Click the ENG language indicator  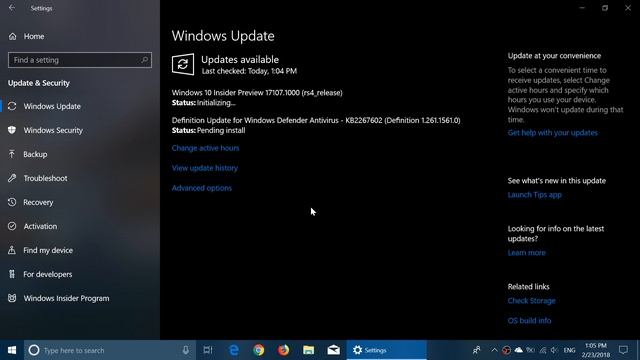pos(569,350)
